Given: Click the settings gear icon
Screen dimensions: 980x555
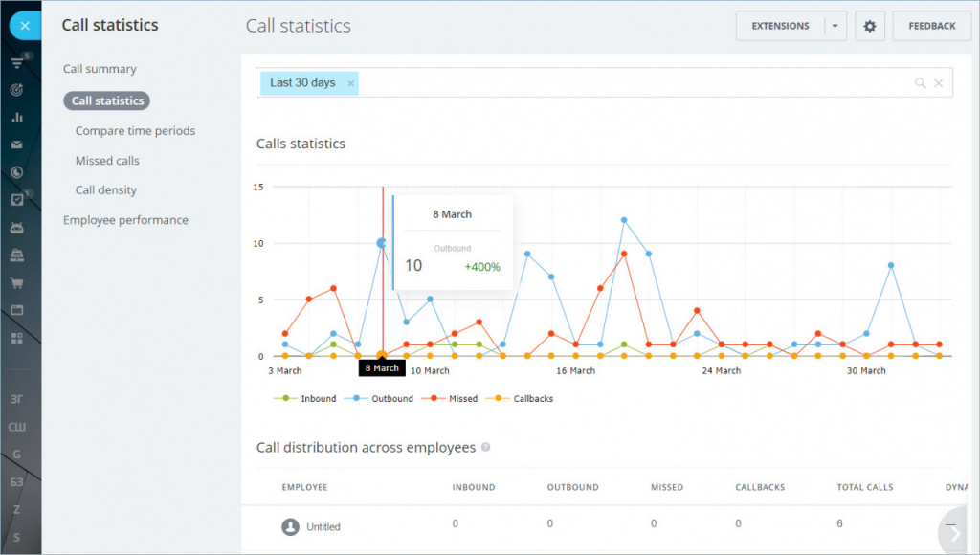Looking at the screenshot, I should [x=869, y=27].
